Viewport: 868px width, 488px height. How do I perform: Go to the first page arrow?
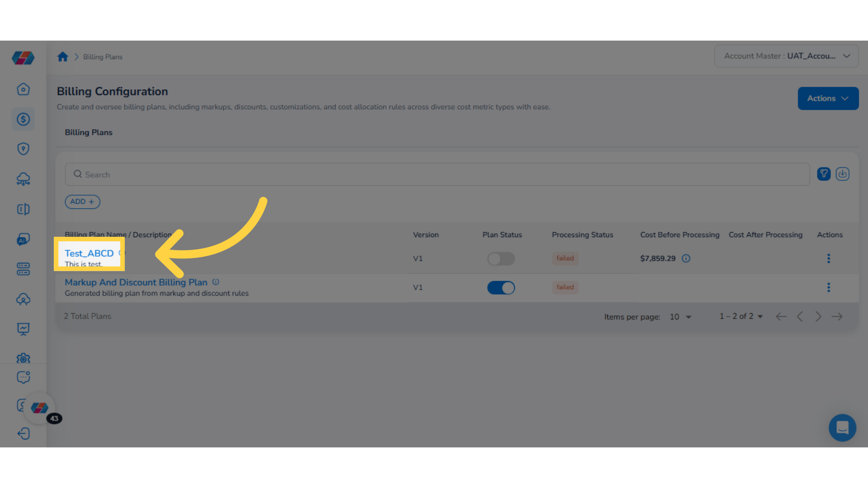click(781, 316)
